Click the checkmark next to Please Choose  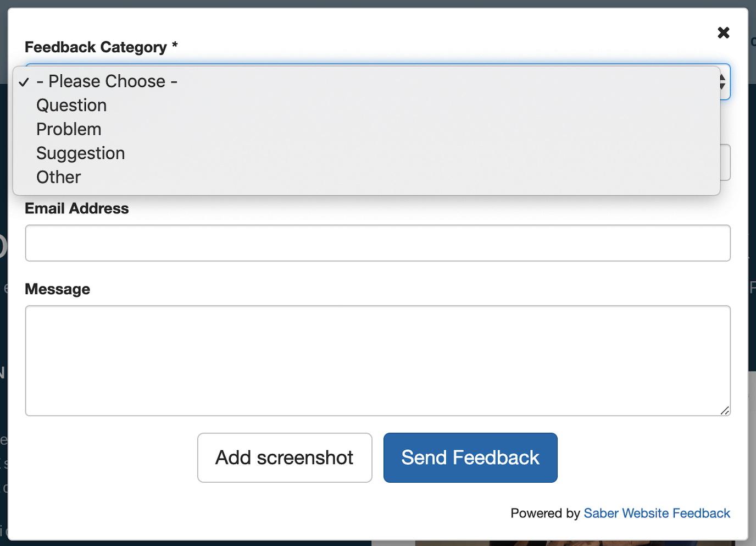23,82
